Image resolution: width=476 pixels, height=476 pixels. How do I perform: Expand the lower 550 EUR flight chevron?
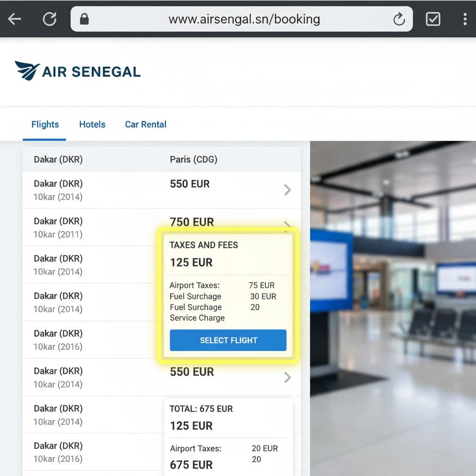(x=287, y=377)
